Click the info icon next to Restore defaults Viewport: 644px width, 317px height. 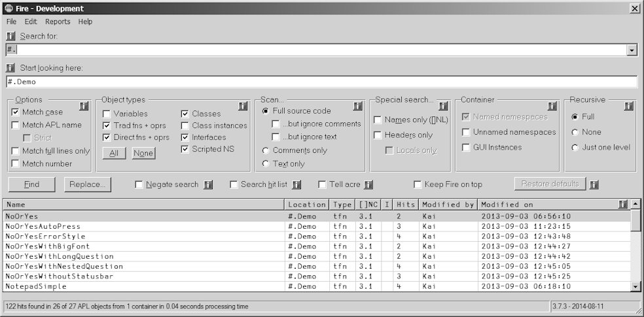[x=594, y=184]
